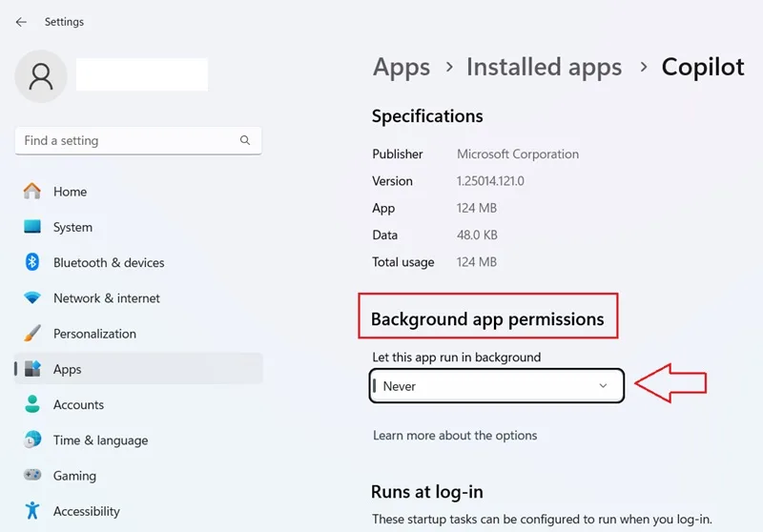Click the Network & internet wifi icon

[x=32, y=297]
